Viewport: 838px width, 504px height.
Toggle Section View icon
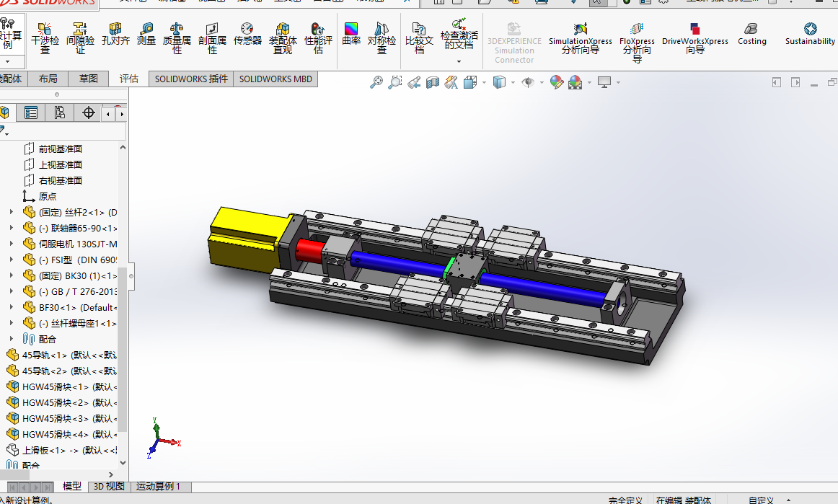pos(433,82)
